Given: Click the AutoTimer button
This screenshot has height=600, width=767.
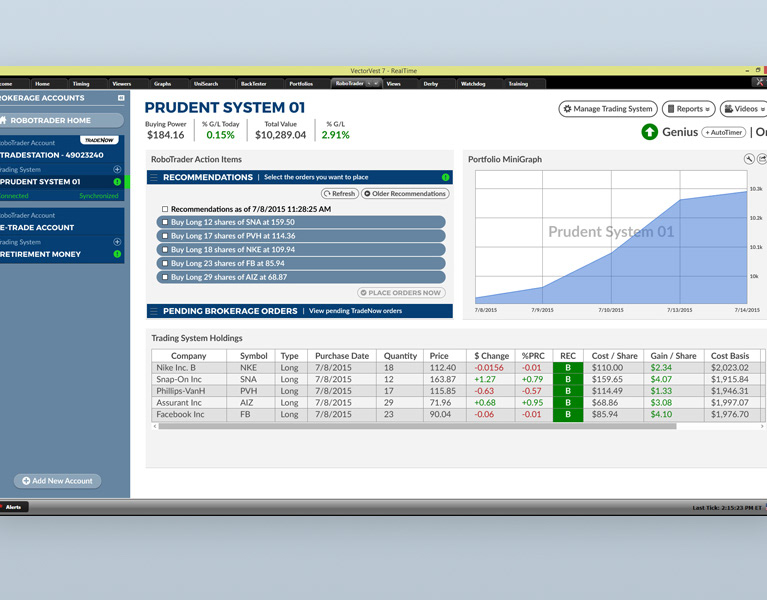Looking at the screenshot, I should click(723, 132).
